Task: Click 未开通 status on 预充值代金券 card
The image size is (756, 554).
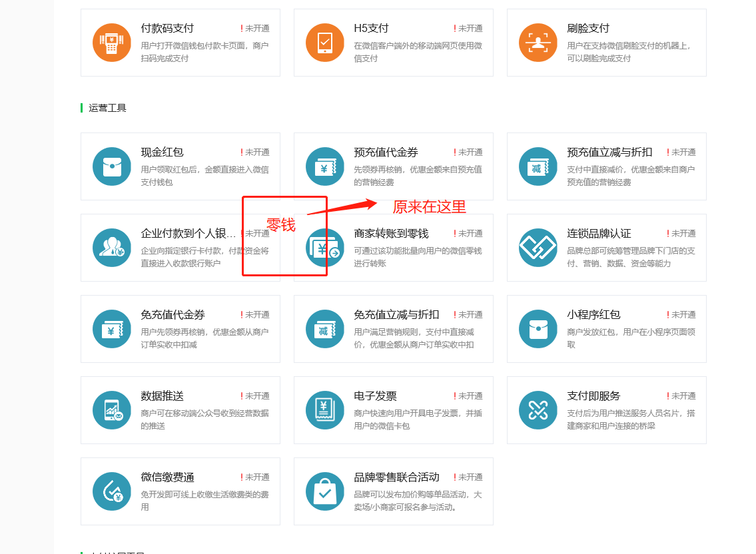Action: tap(468, 152)
